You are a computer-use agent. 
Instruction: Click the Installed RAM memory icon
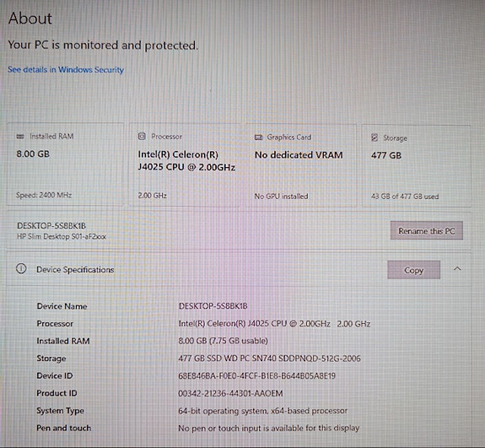pos(20,137)
